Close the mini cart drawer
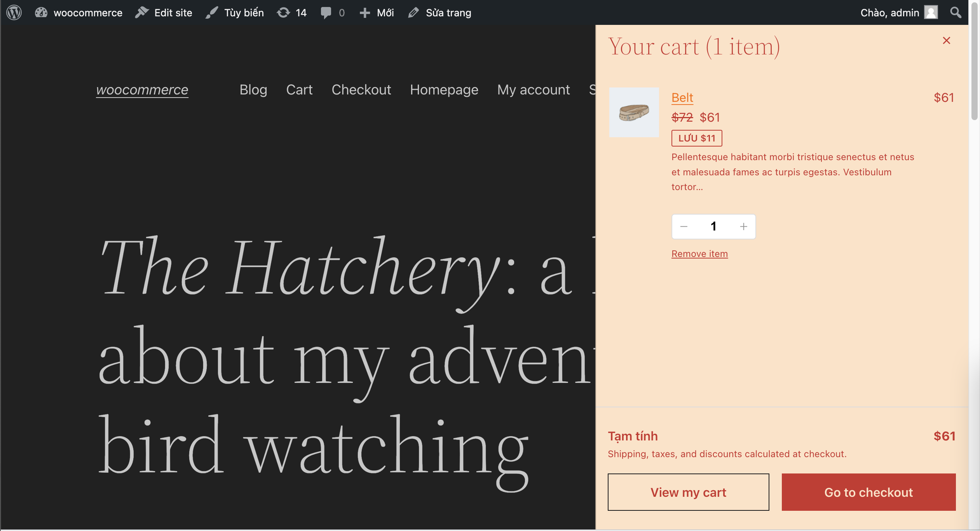This screenshot has height=531, width=980. (946, 40)
